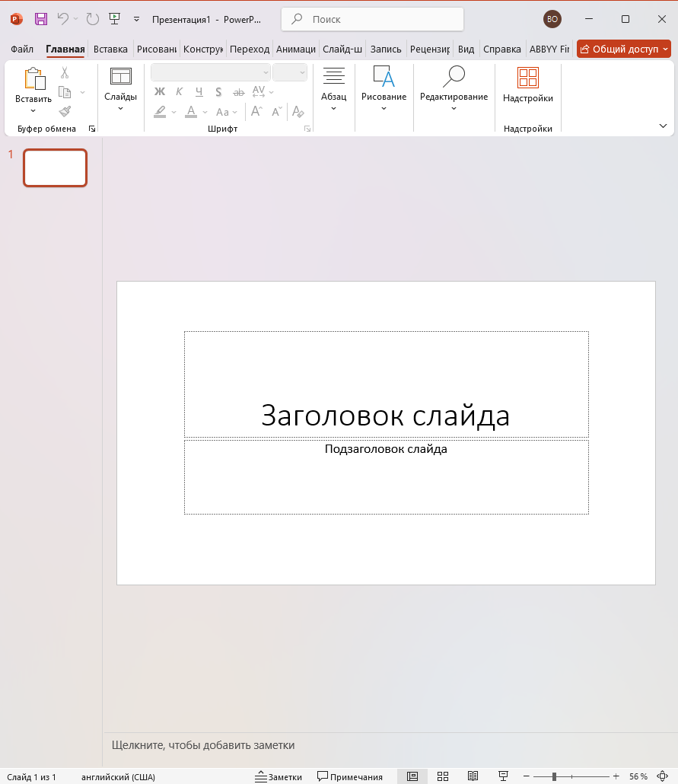Select Normal view in status bar
Viewport: 678px width, 784px height.
click(412, 776)
